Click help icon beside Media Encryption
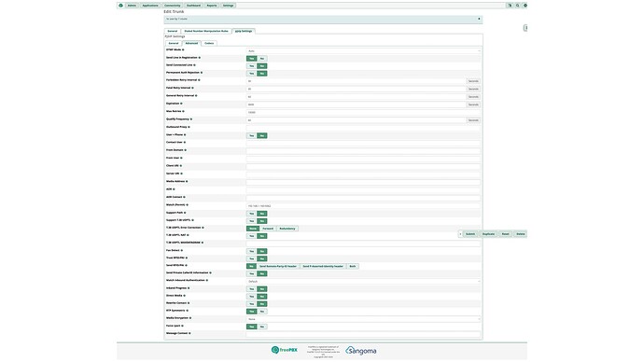This screenshot has width=644, height=362. (x=190, y=318)
